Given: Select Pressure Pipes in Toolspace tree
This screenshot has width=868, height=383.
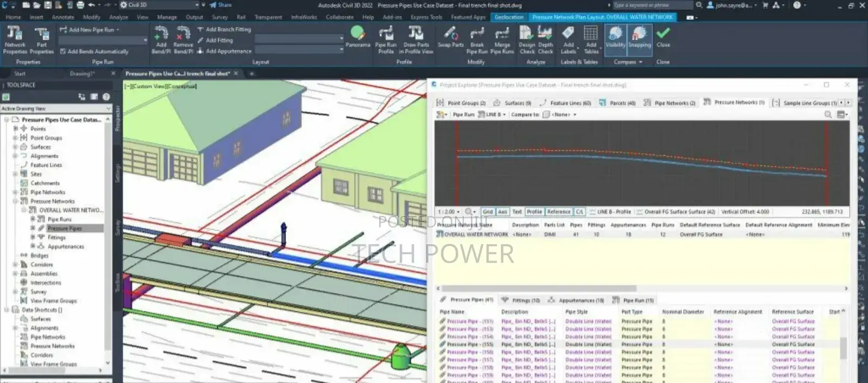Looking at the screenshot, I should click(65, 228).
